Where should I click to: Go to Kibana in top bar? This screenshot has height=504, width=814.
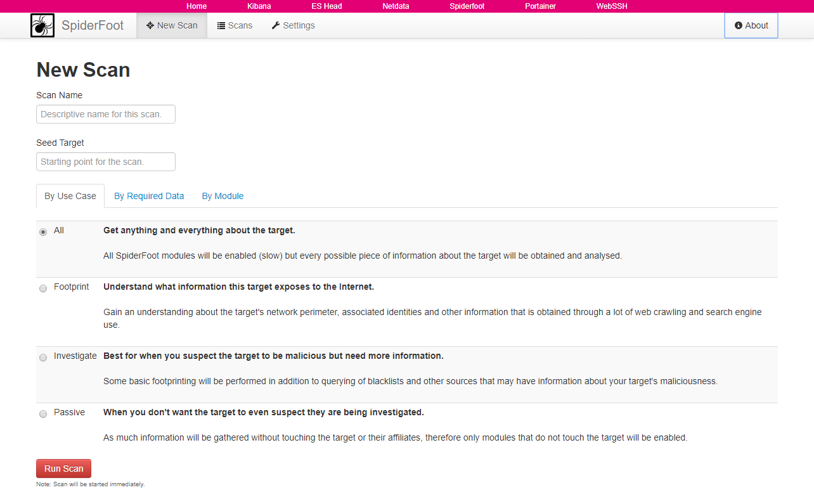(259, 6)
